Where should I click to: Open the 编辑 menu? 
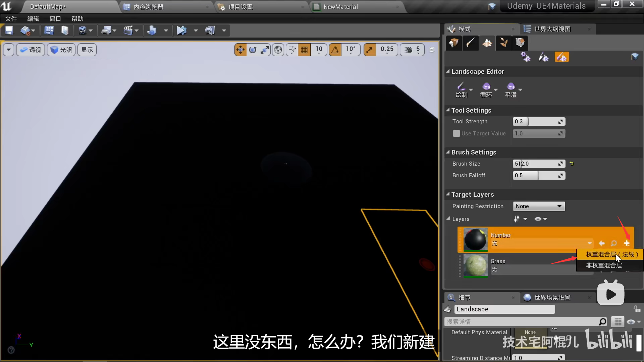click(33, 19)
